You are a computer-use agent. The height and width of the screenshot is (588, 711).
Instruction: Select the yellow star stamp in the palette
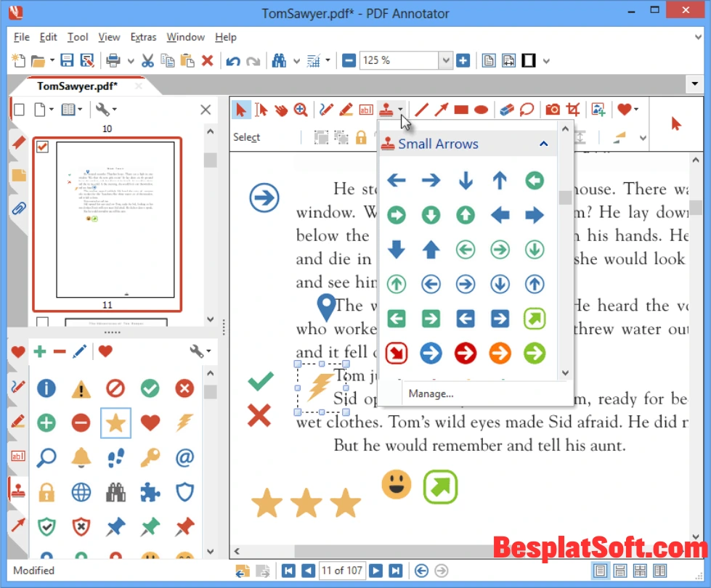pos(115,421)
